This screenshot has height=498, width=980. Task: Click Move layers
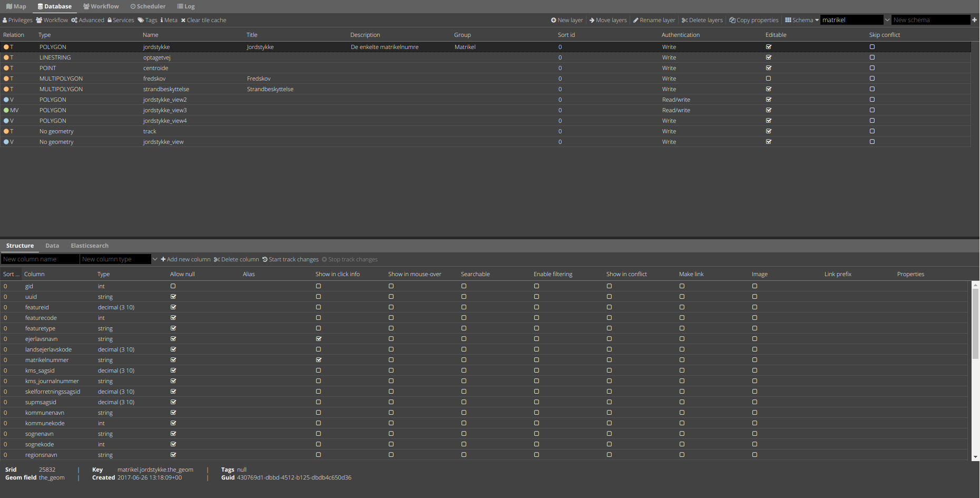608,20
